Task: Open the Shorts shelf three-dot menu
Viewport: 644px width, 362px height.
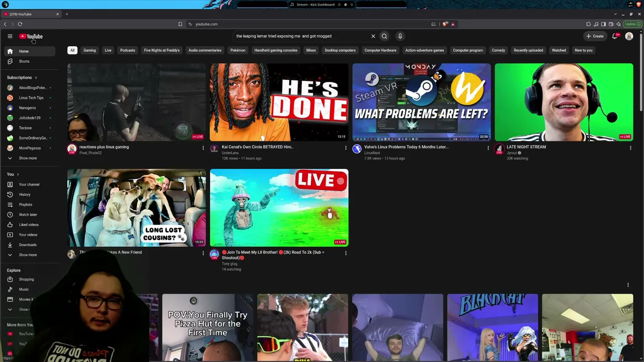Action: 628,285
